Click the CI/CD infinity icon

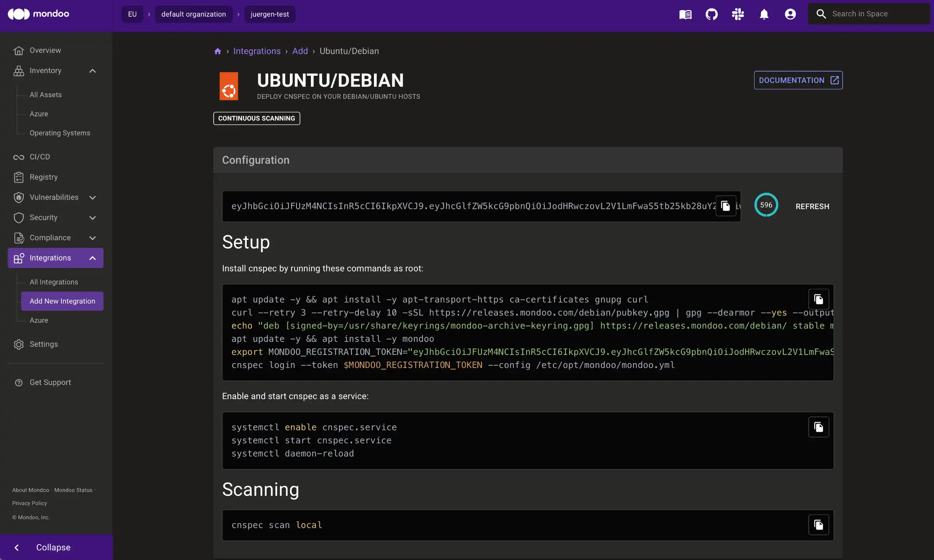click(x=19, y=157)
